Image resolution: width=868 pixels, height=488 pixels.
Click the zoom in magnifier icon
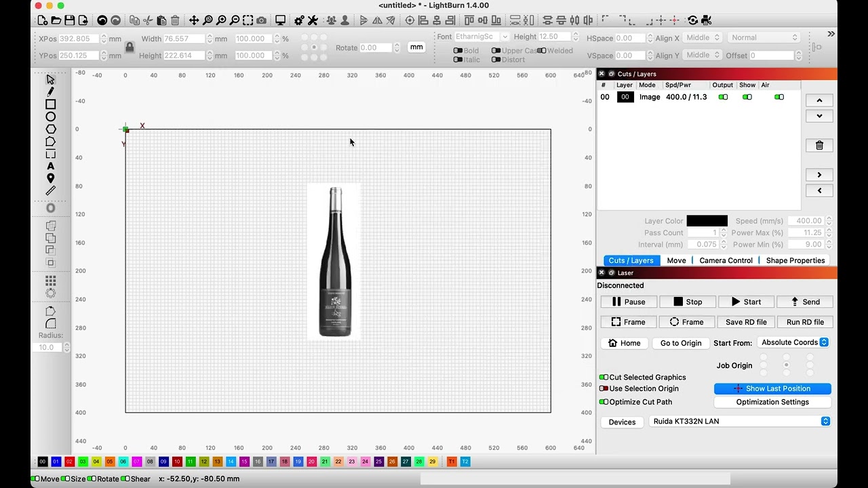click(221, 20)
